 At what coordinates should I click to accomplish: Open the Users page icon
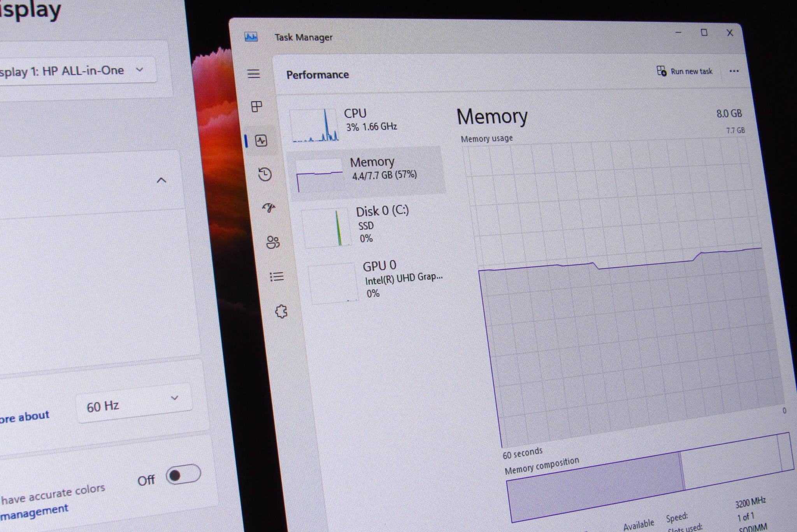(x=273, y=242)
